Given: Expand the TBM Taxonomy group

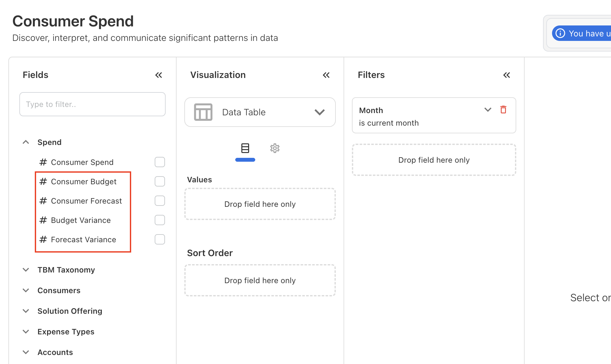Looking at the screenshot, I should click(x=26, y=270).
